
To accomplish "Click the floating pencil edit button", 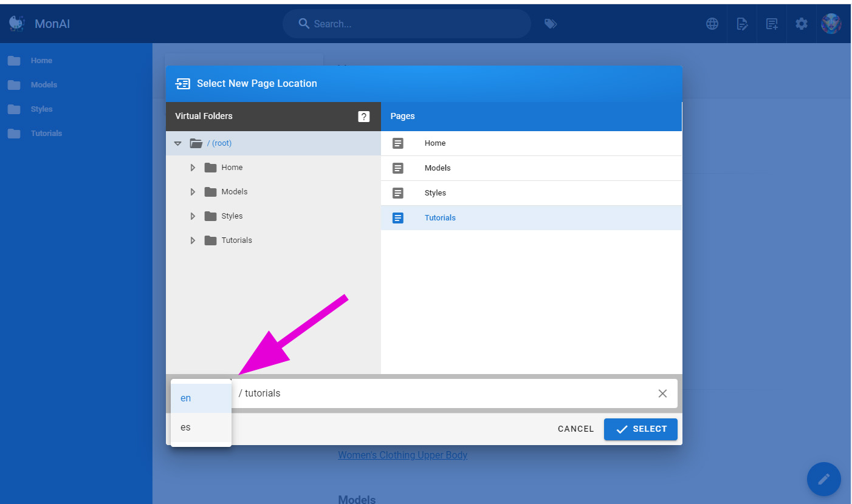I will [x=823, y=479].
